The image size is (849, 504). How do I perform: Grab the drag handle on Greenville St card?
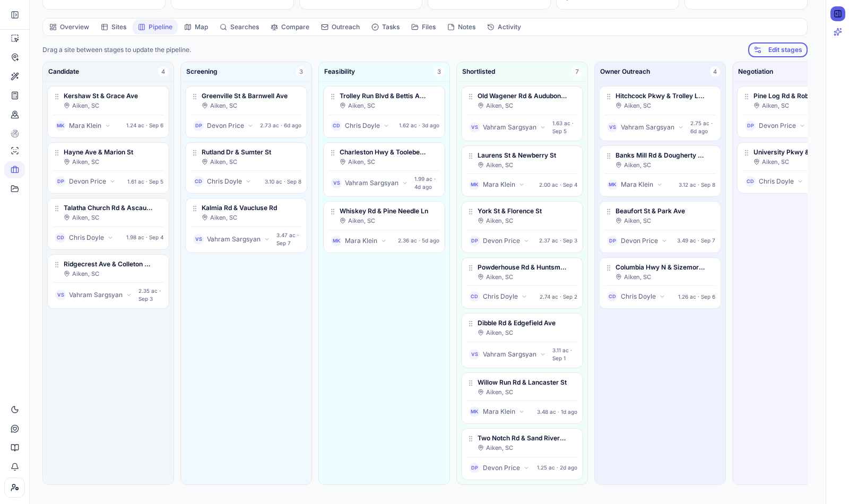(x=195, y=97)
